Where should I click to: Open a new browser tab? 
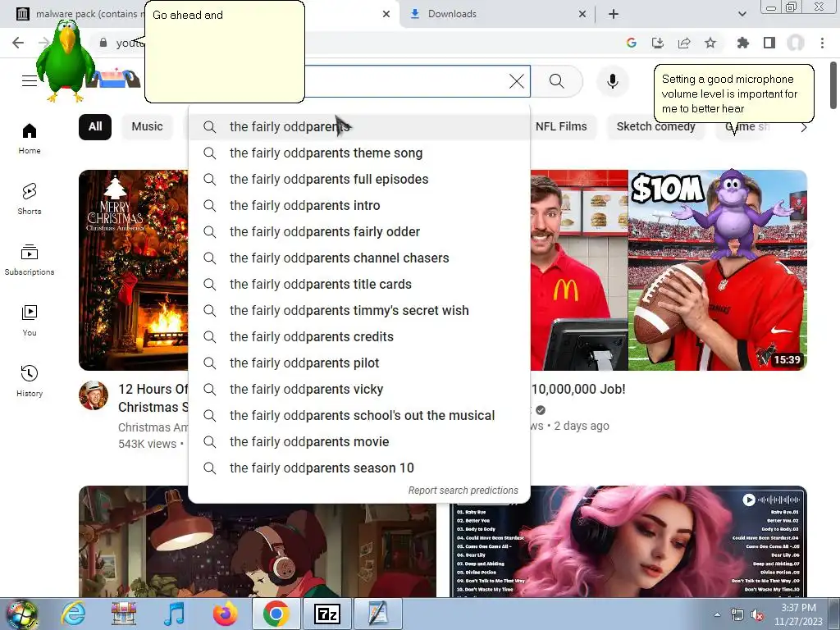tap(614, 14)
